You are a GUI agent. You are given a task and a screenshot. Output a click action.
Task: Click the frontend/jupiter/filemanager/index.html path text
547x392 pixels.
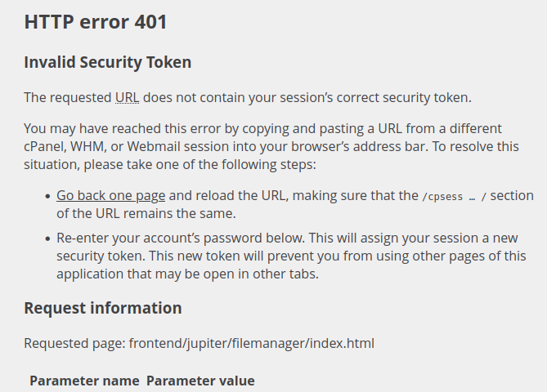pos(252,344)
